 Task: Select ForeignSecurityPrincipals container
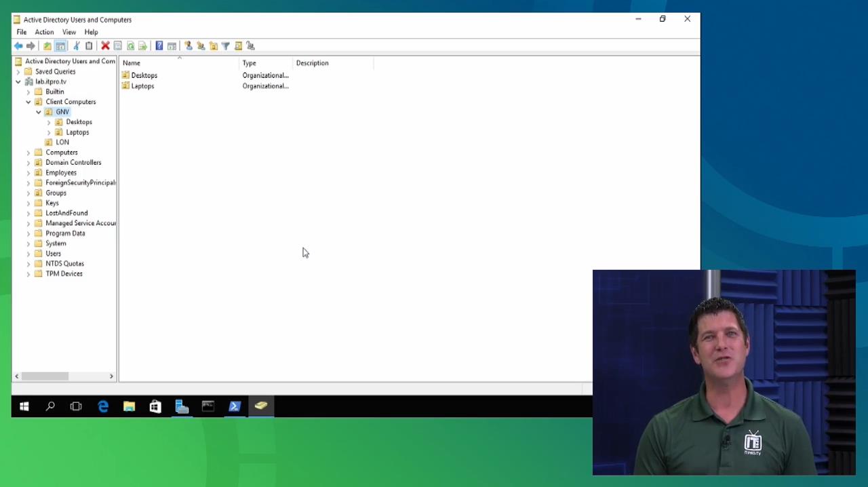pos(80,182)
